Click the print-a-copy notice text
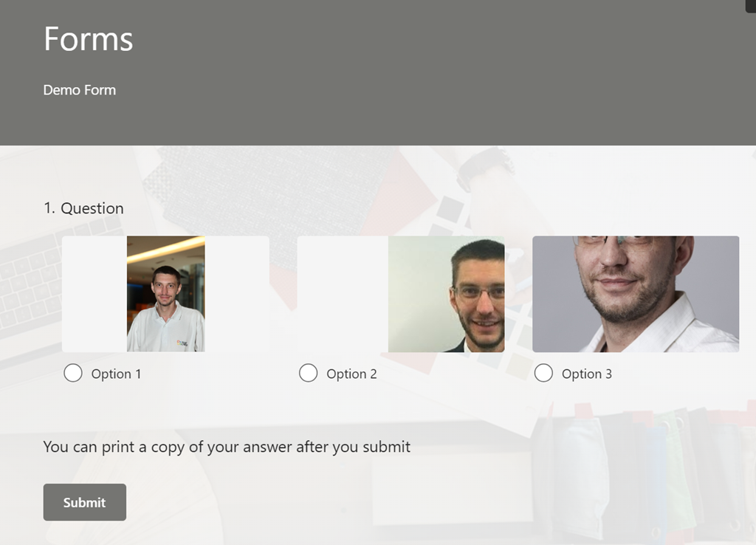Screen dimensions: 756x545 pyautogui.click(x=227, y=446)
